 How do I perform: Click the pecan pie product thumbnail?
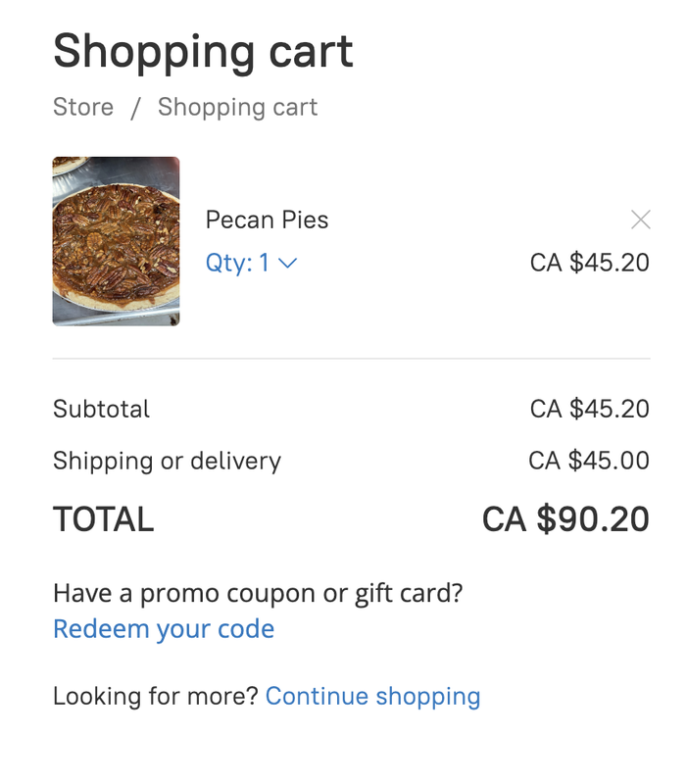pyautogui.click(x=116, y=241)
